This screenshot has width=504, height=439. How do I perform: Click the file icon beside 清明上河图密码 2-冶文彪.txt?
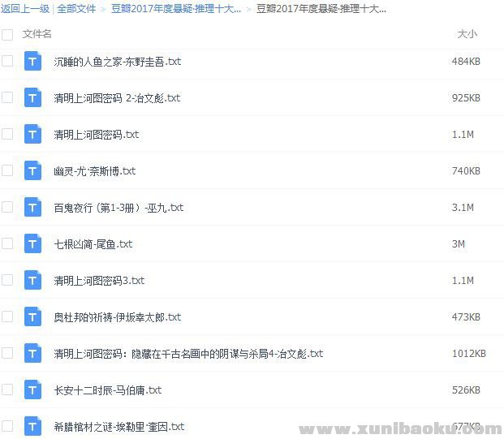coord(32,98)
